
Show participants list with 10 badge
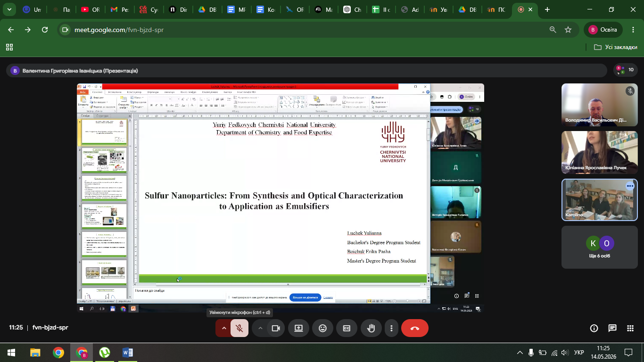point(625,70)
